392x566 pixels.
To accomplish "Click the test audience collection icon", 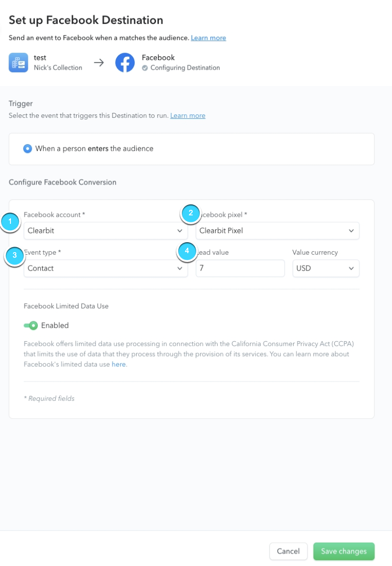I will [x=18, y=63].
